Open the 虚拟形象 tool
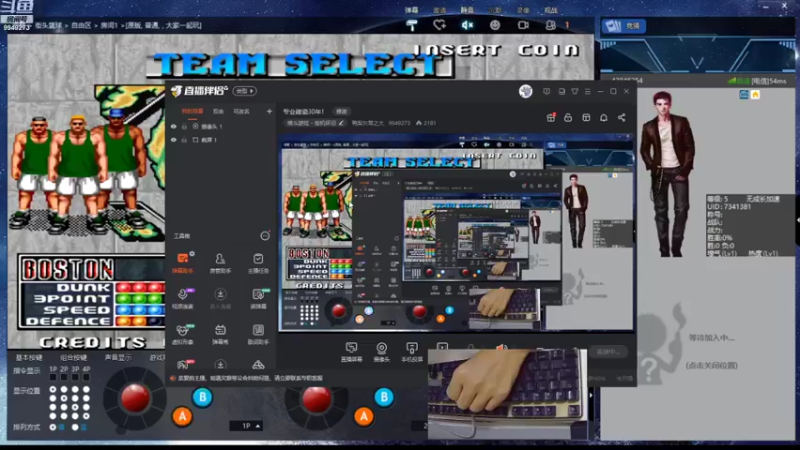This screenshot has height=450, width=800. coord(182,334)
